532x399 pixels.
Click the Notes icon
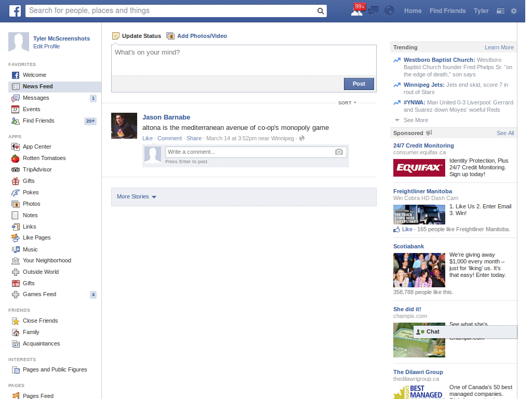(15, 215)
